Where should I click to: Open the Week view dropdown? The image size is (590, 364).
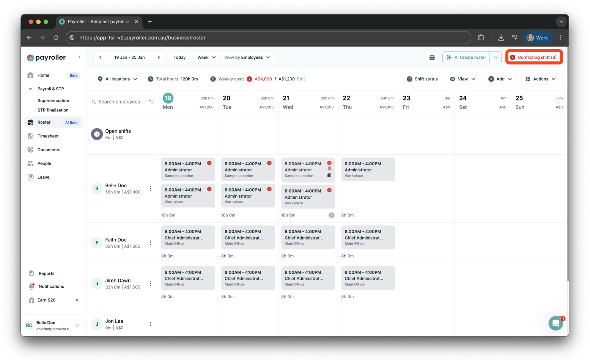pyautogui.click(x=206, y=57)
